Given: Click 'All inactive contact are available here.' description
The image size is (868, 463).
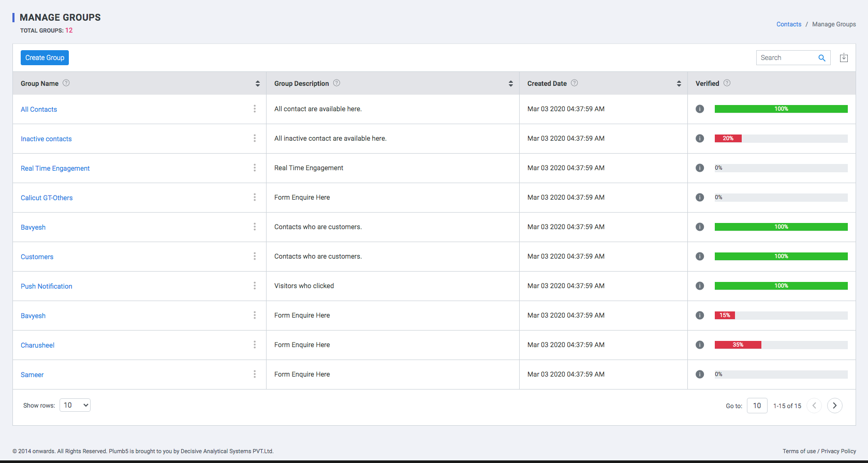Looking at the screenshot, I should point(330,138).
